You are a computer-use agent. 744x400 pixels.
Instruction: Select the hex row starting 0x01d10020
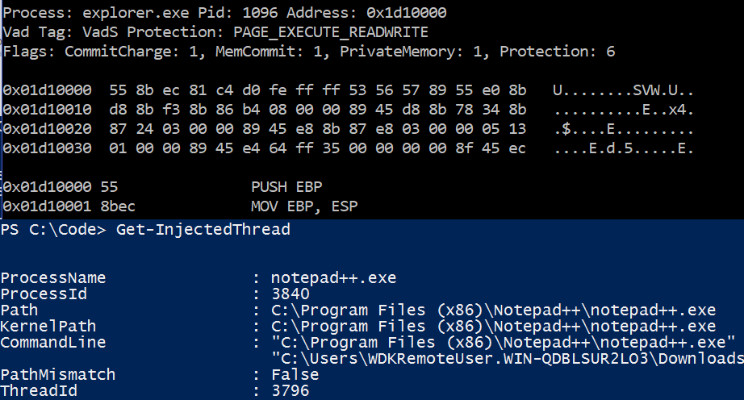pyautogui.click(x=348, y=129)
